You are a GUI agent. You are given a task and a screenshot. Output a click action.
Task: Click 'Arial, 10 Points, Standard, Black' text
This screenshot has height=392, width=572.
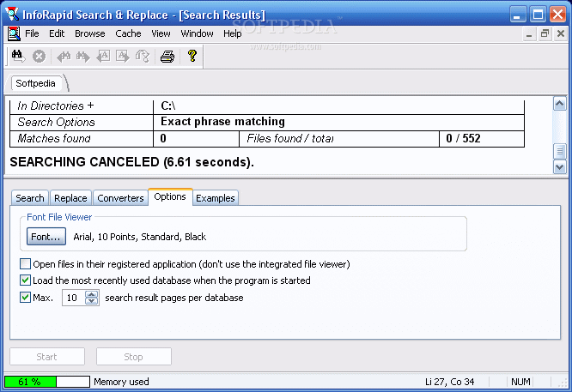[x=140, y=237]
